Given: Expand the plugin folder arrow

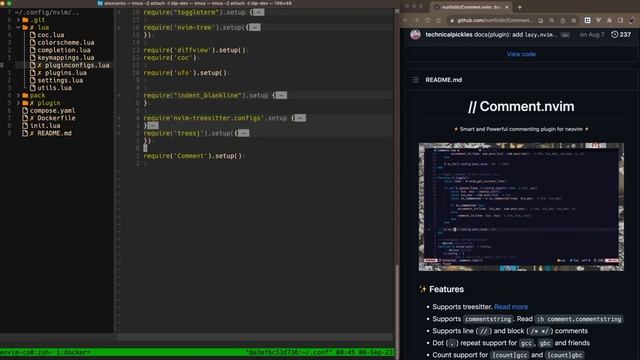Looking at the screenshot, I should (x=18, y=103).
